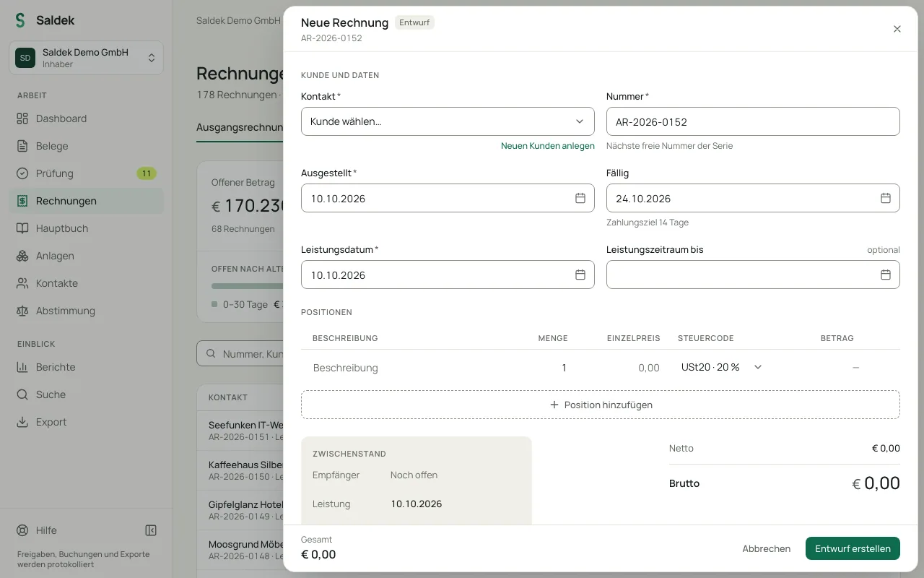Click the Nummer input field
This screenshot has height=578, width=924.
click(753, 121)
